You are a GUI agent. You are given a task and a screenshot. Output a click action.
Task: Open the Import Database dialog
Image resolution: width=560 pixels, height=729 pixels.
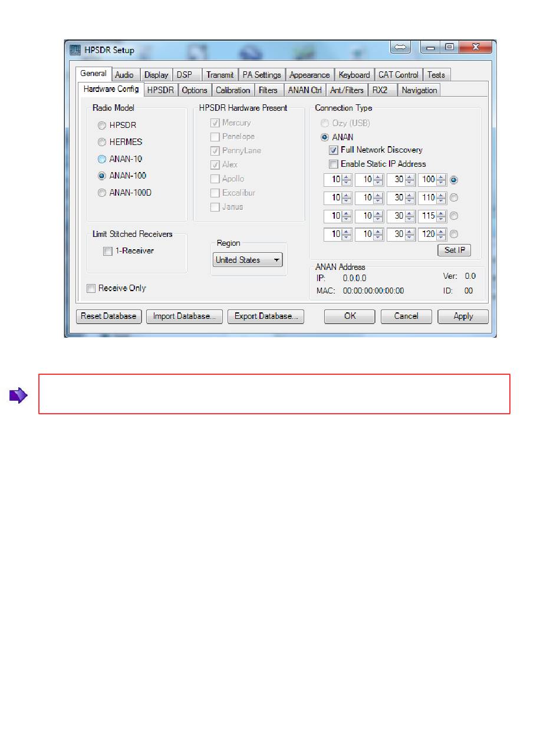185,316
